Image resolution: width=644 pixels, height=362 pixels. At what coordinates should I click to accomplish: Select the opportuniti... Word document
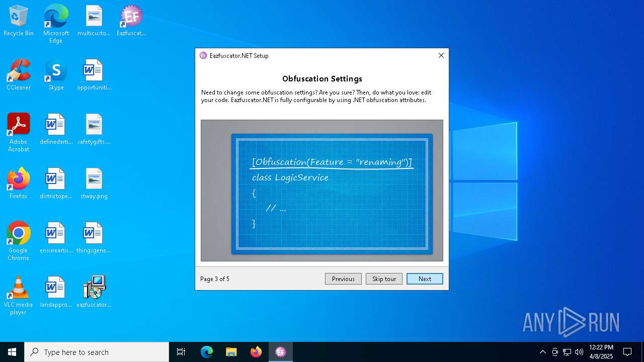point(94,75)
